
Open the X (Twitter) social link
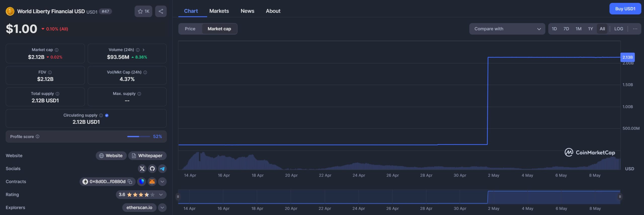(x=142, y=169)
